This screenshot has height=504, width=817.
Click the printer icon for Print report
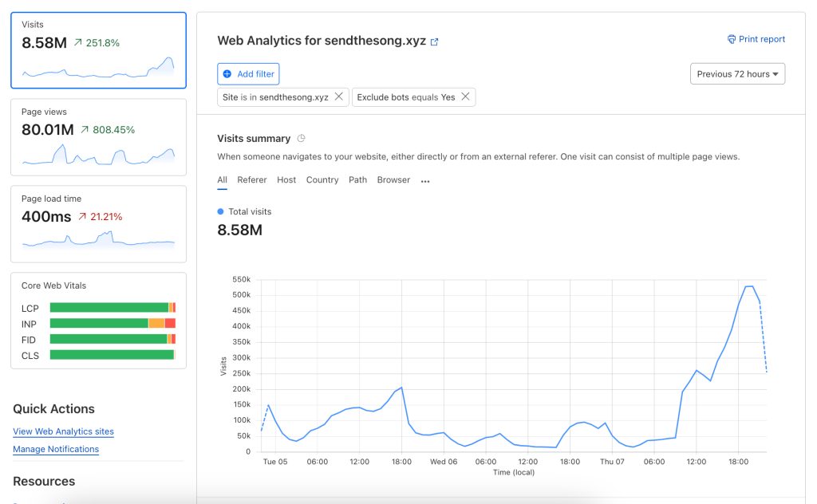[731, 39]
